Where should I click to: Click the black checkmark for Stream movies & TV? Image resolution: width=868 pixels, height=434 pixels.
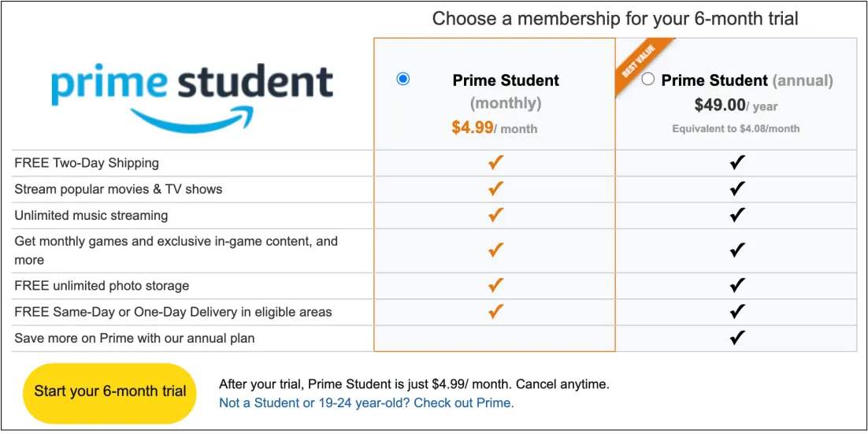(x=736, y=189)
